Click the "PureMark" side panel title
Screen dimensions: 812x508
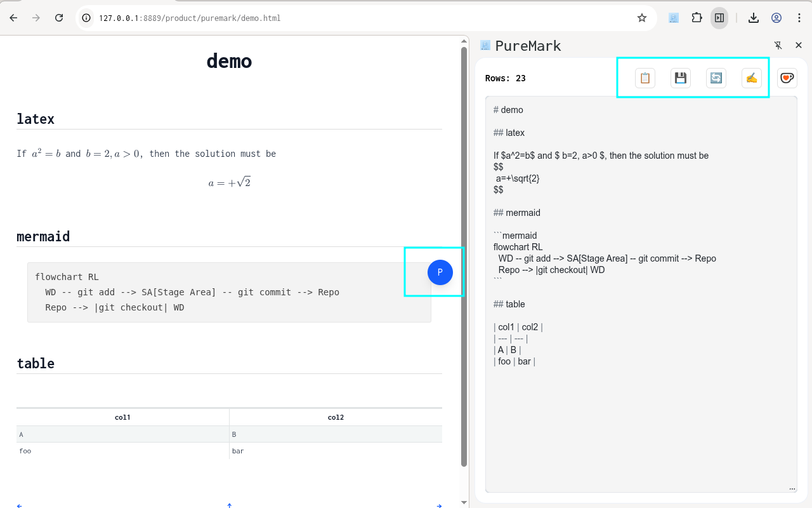pos(528,46)
